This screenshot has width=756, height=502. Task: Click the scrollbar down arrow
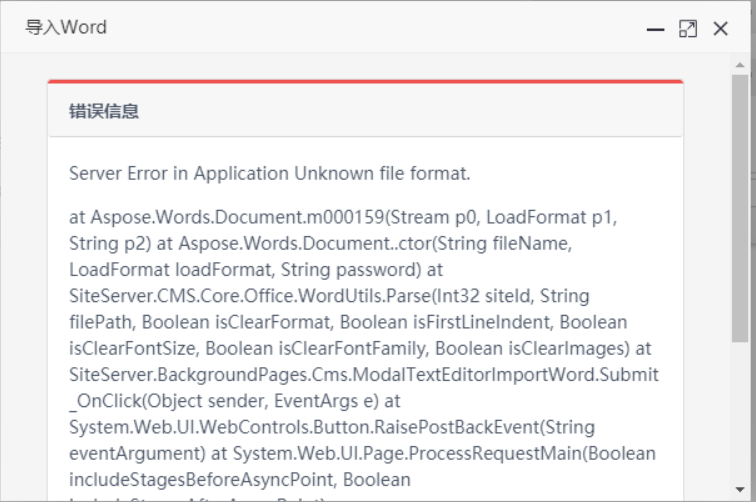(740, 489)
